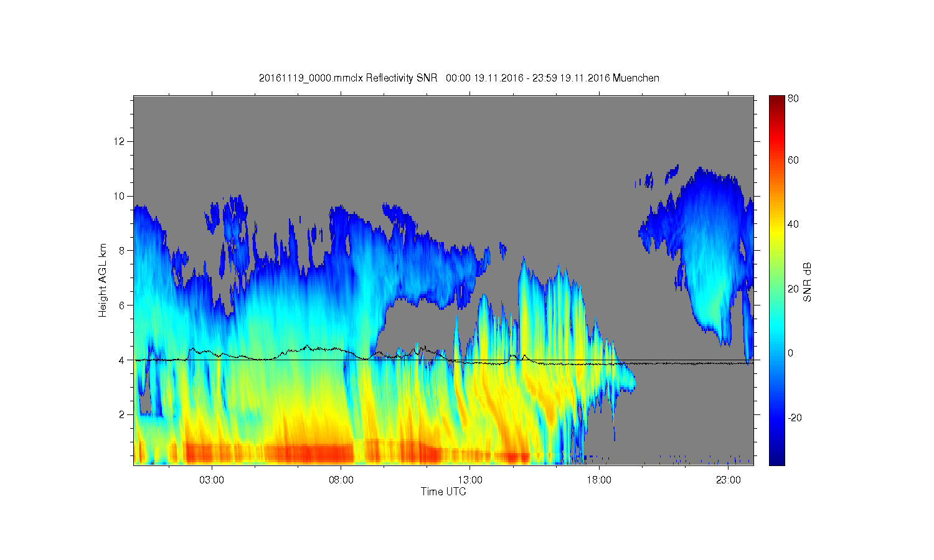Image resolution: width=934 pixels, height=560 pixels.
Task: Click the colorbar value 20 (positive)
Action: (x=793, y=289)
